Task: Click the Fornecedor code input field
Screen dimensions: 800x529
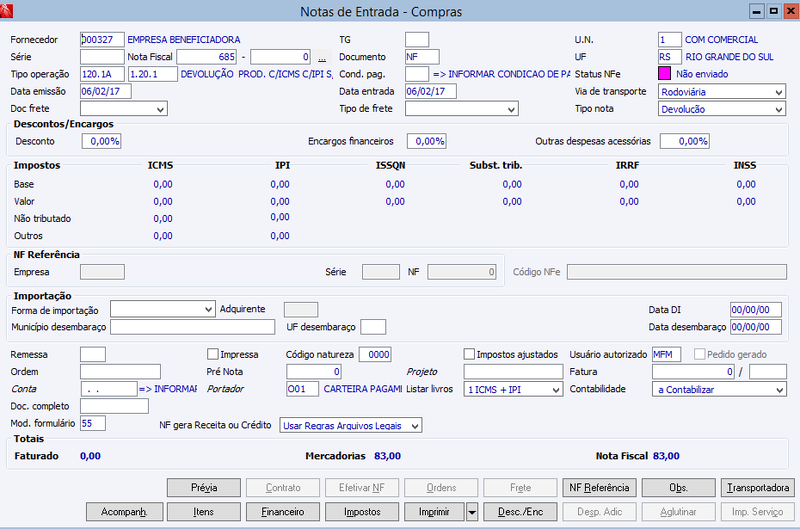Action: 102,39
